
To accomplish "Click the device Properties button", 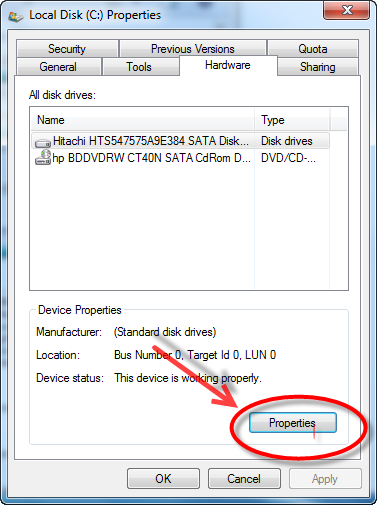I will pyautogui.click(x=293, y=423).
